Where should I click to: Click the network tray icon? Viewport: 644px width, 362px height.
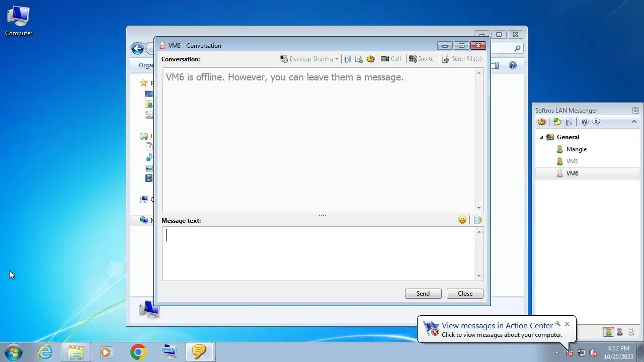pyautogui.click(x=581, y=352)
